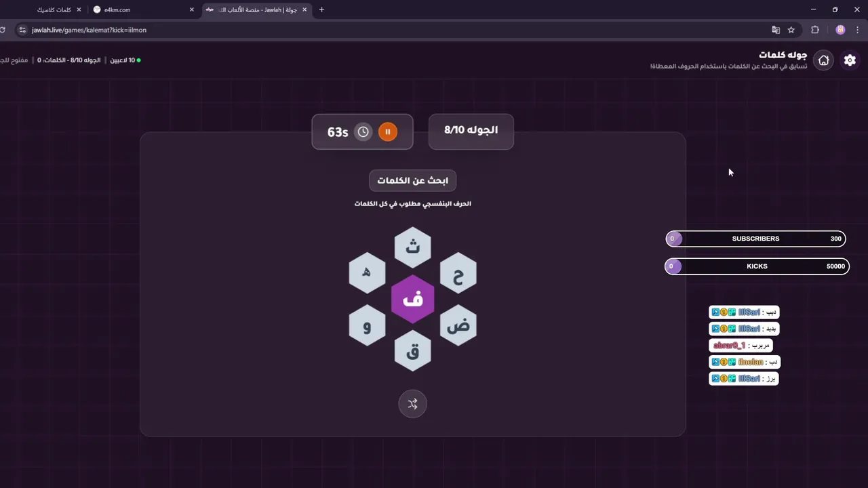Click the 10 لاعبين players count

click(122, 60)
